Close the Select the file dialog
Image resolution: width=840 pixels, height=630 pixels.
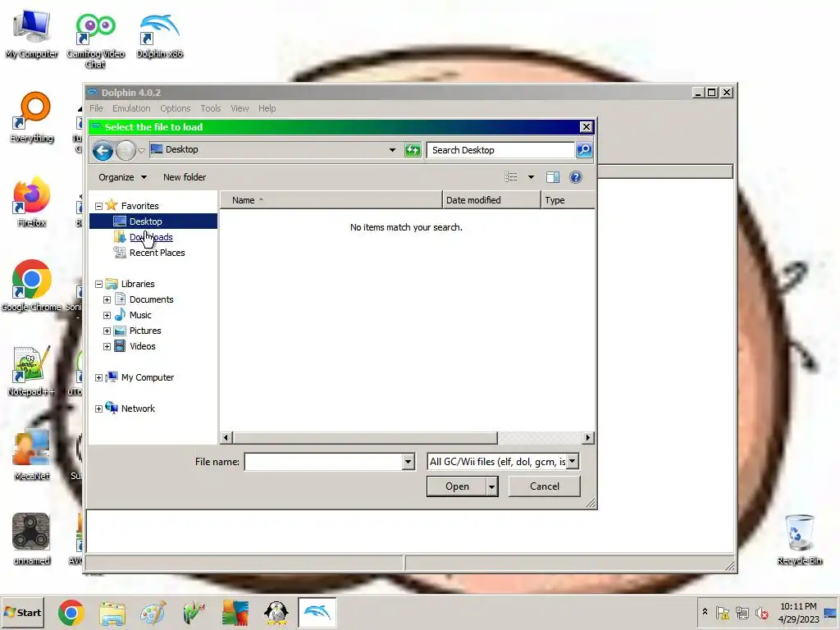pos(586,127)
